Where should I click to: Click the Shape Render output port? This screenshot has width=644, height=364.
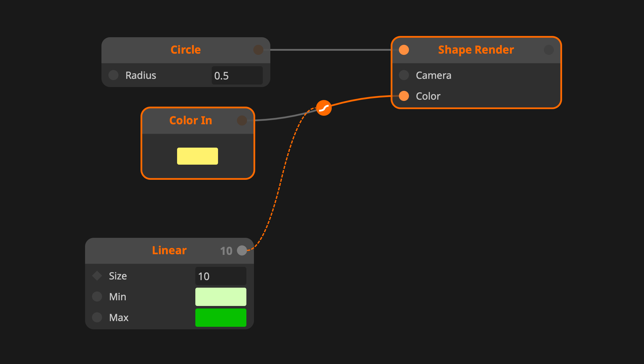pyautogui.click(x=549, y=50)
